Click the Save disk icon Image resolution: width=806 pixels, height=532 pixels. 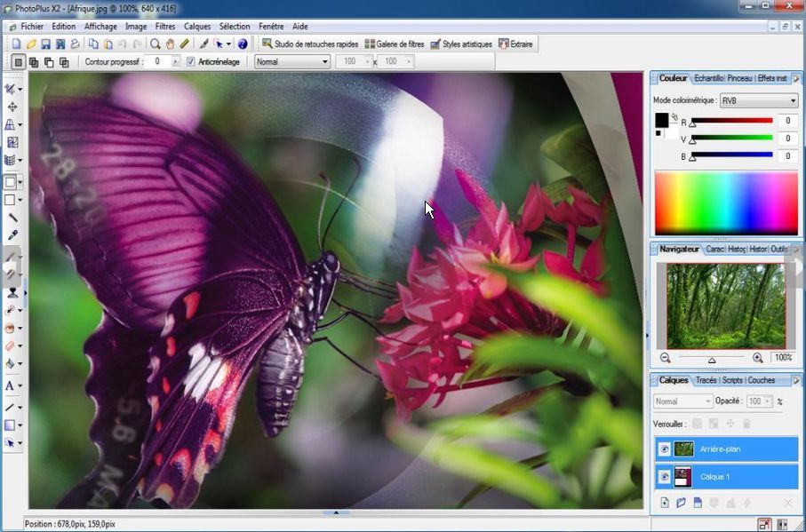(45, 44)
